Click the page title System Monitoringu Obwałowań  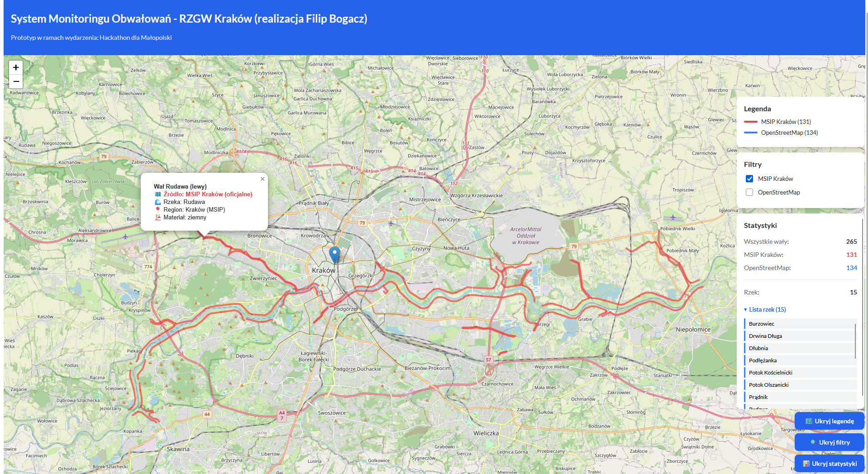(x=189, y=19)
